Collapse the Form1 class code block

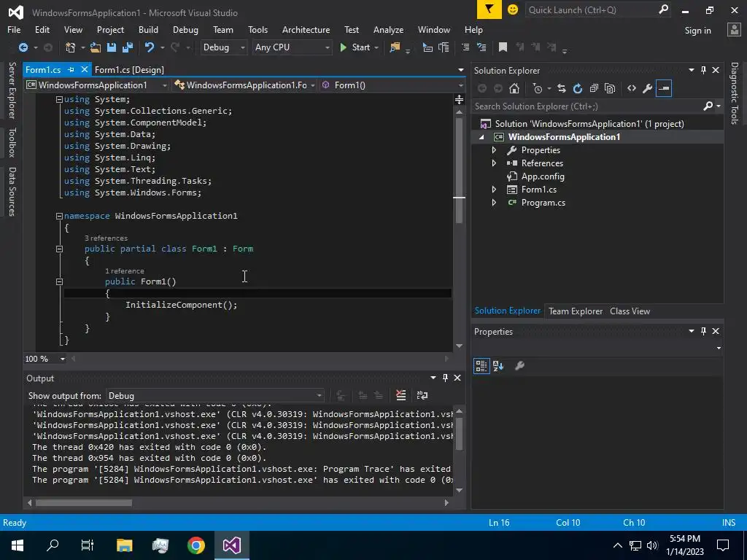coord(60,249)
